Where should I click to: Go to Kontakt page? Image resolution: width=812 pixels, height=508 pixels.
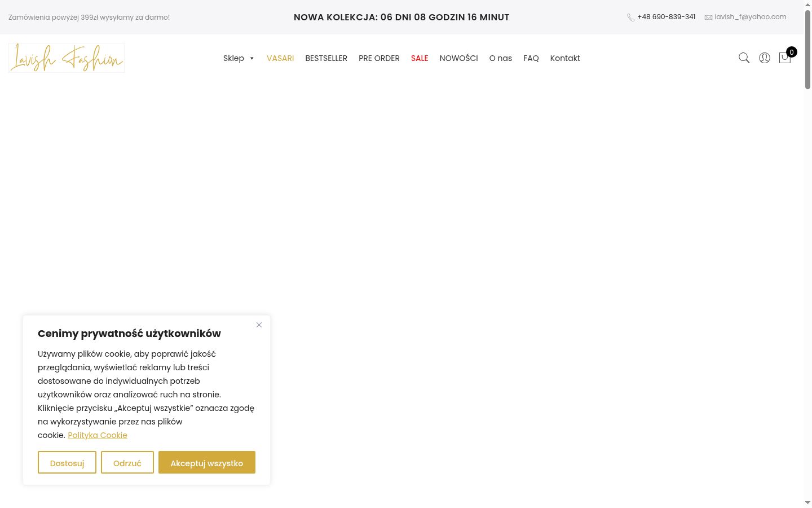tap(565, 58)
